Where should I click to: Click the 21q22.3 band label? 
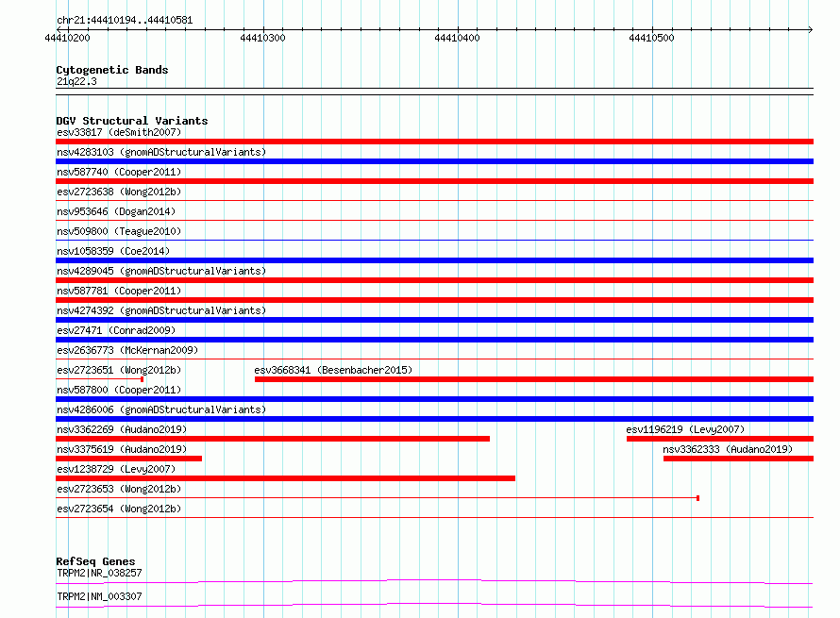tap(76, 81)
